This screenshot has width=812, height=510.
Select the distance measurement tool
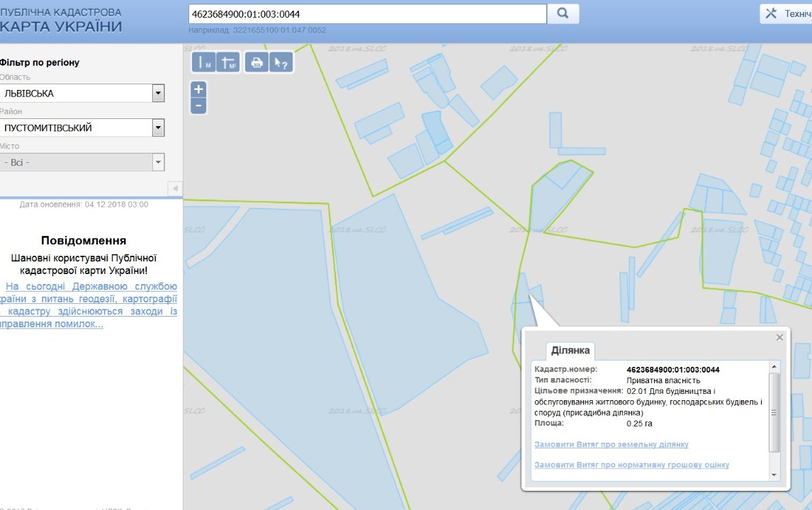point(203,62)
